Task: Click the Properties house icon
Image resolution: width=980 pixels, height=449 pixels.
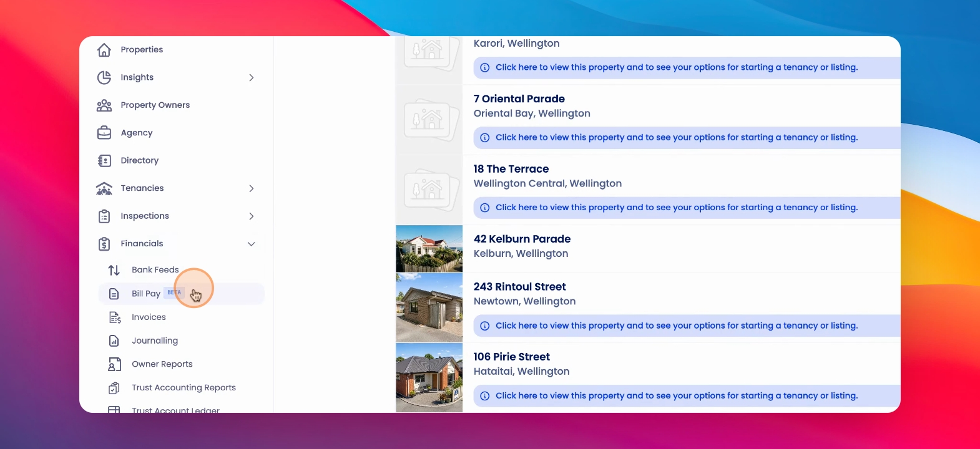Action: click(x=104, y=50)
